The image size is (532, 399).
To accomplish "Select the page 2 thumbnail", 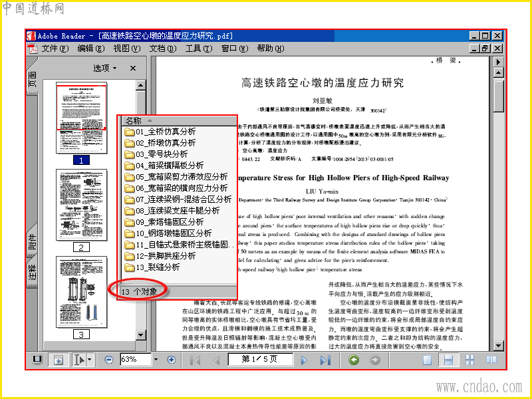I will pyautogui.click(x=81, y=205).
